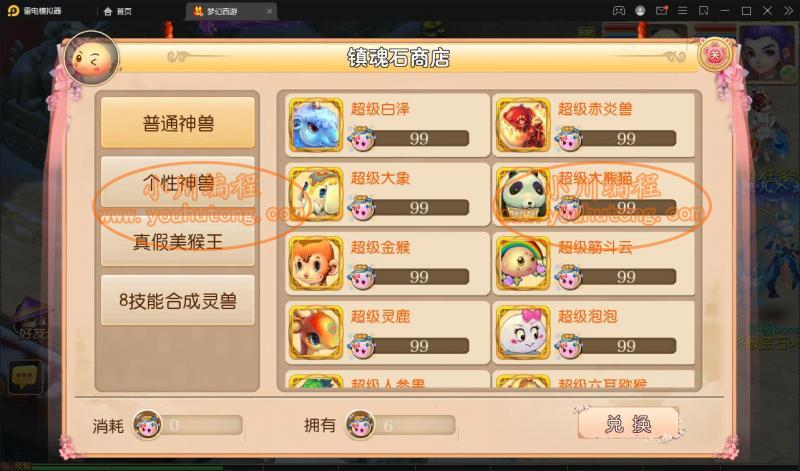Open the emulator hamburger menu
The image size is (800, 471).
click(682, 11)
